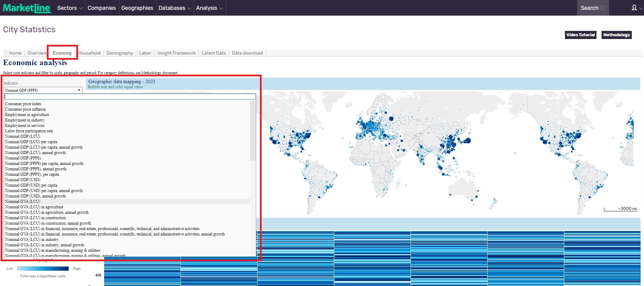The width and height of the screenshot is (644, 286).
Task: Open the Analysis dropdown menu
Action: (x=209, y=8)
